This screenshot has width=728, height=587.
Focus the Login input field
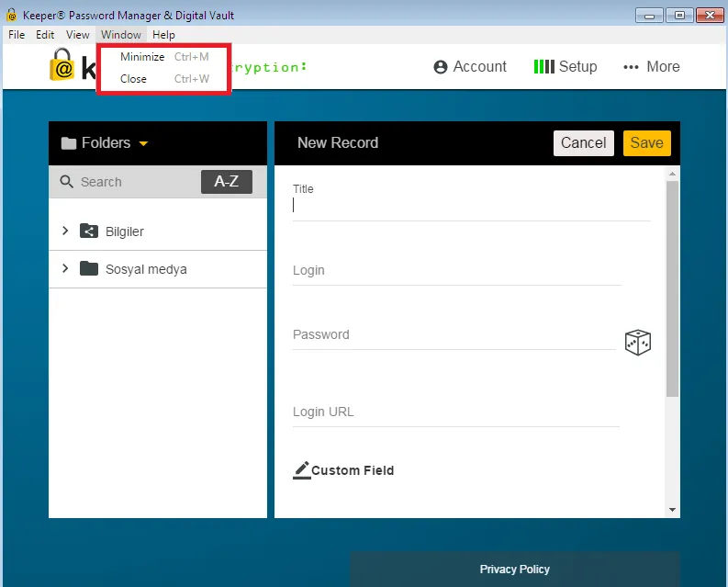[457, 270]
